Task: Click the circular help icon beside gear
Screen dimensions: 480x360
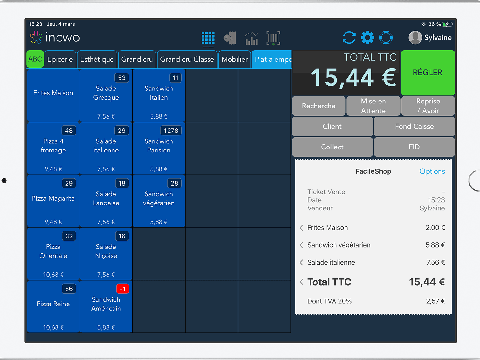Action: pos(386,38)
